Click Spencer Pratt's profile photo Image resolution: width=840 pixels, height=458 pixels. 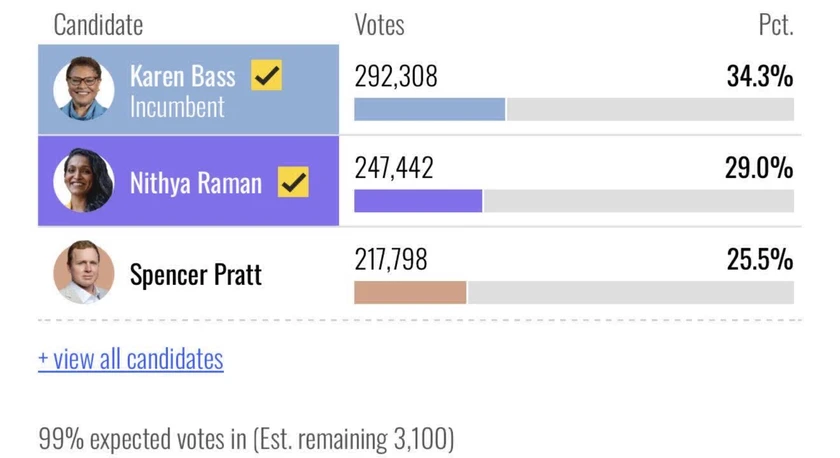[x=84, y=272]
